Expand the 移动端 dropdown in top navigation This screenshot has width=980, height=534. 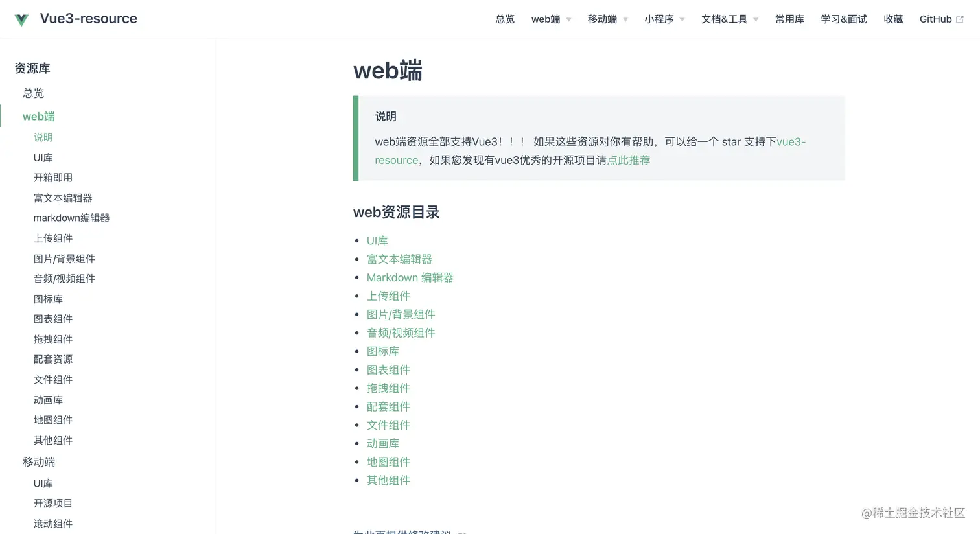(x=608, y=19)
